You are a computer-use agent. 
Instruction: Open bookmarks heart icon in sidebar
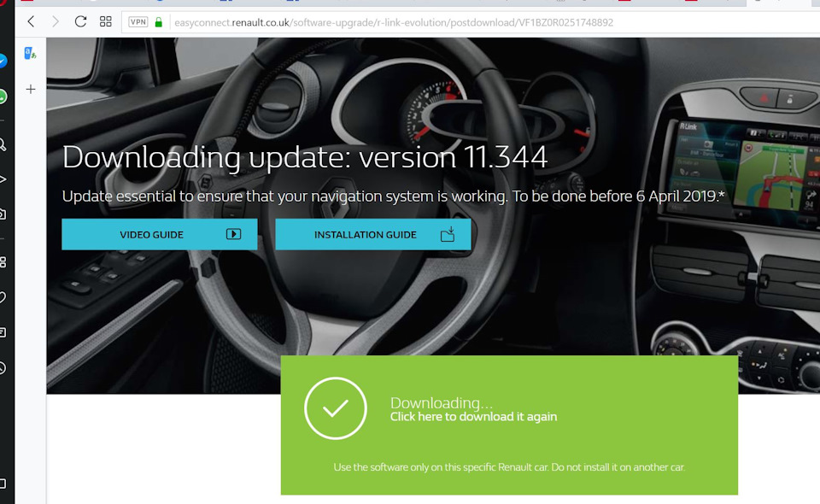click(x=3, y=297)
